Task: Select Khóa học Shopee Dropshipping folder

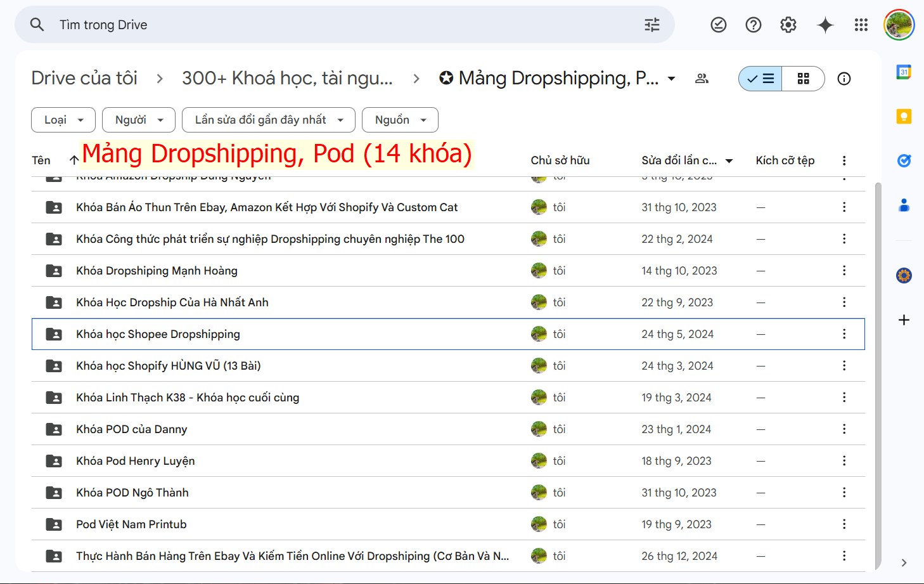Action: pos(448,334)
